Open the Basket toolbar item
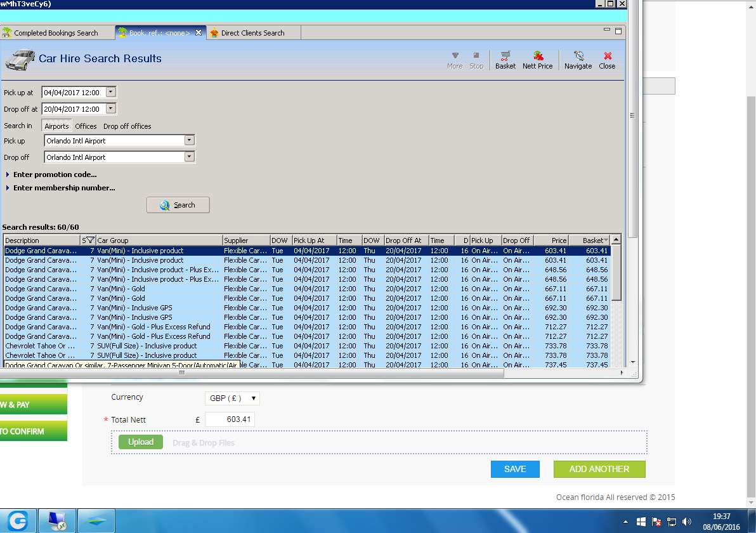Image resolution: width=756 pixels, height=533 pixels. pyautogui.click(x=505, y=60)
